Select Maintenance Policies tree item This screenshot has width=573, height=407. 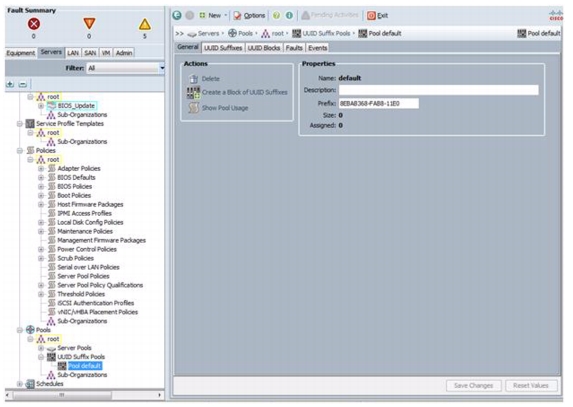85,231
